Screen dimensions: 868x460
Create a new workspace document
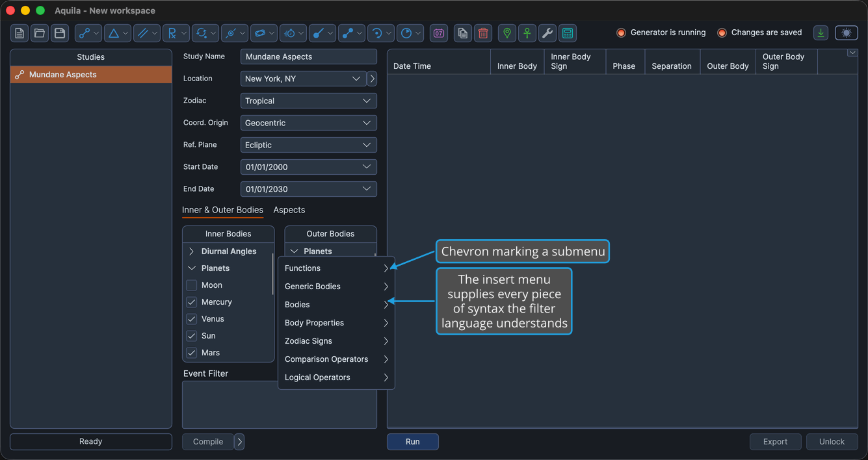click(20, 33)
